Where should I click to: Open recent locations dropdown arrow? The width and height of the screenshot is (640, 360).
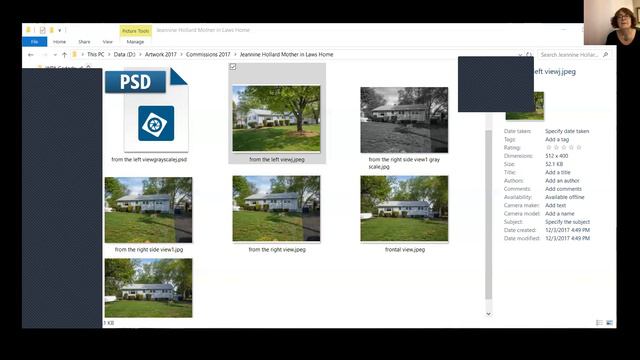click(55, 55)
